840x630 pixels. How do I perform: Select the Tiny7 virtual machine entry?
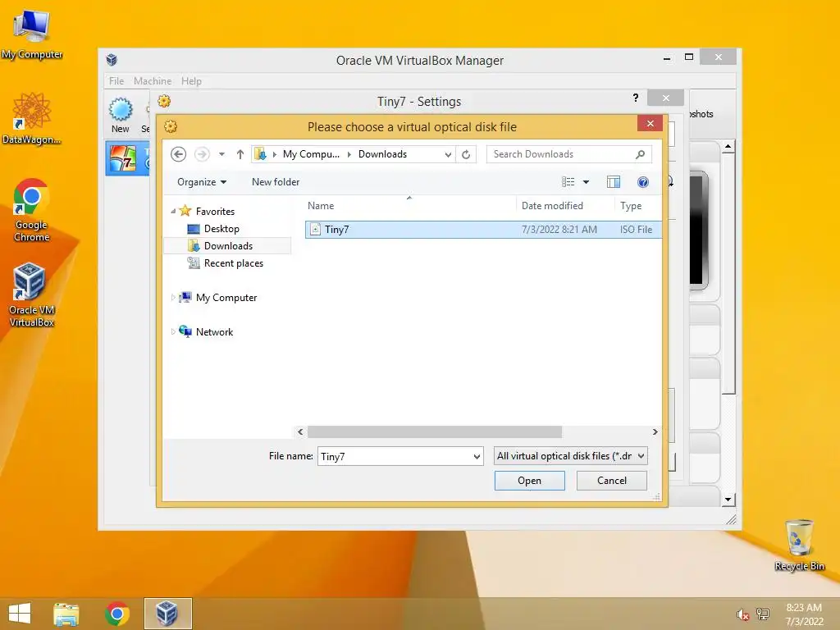point(127,158)
